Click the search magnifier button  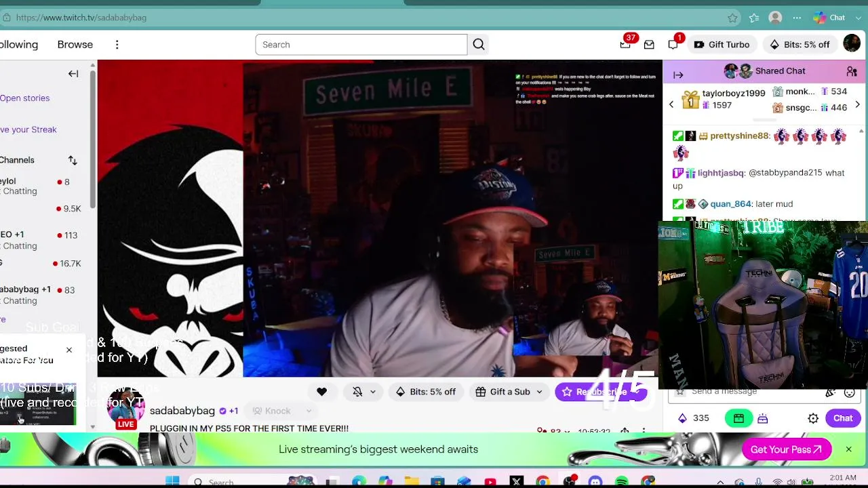pyautogui.click(x=479, y=45)
